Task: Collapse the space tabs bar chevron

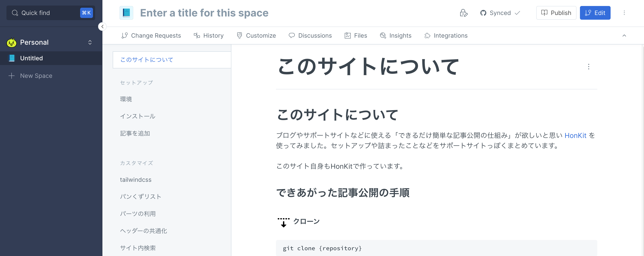Action: (624, 36)
